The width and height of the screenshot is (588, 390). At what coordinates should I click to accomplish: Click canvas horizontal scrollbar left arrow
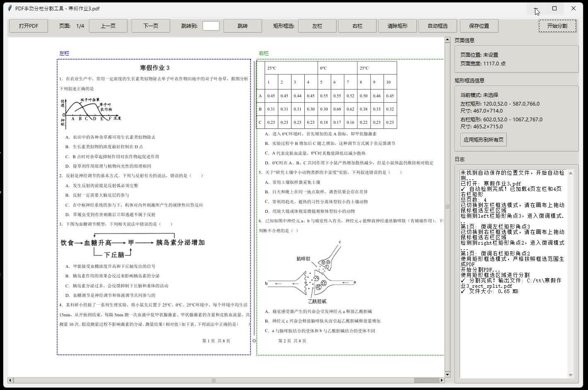pos(10,380)
